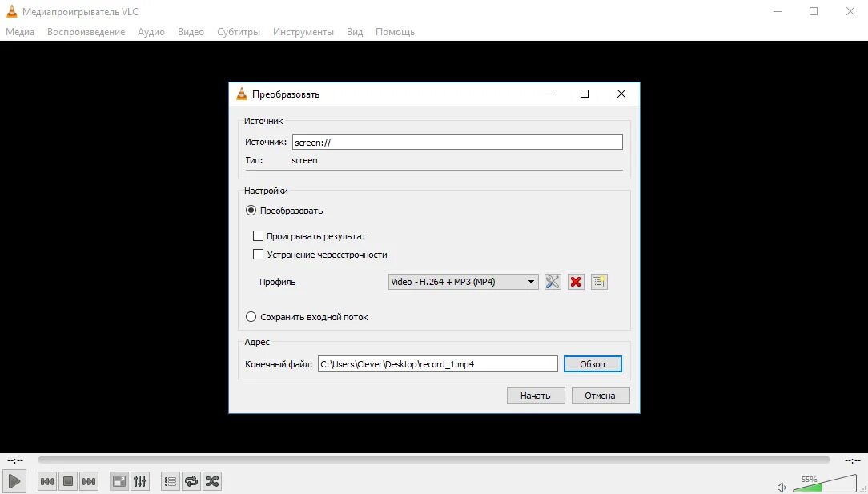The height and width of the screenshot is (494, 868).
Task: Click the Конечный файл path field
Action: pyautogui.click(x=437, y=363)
